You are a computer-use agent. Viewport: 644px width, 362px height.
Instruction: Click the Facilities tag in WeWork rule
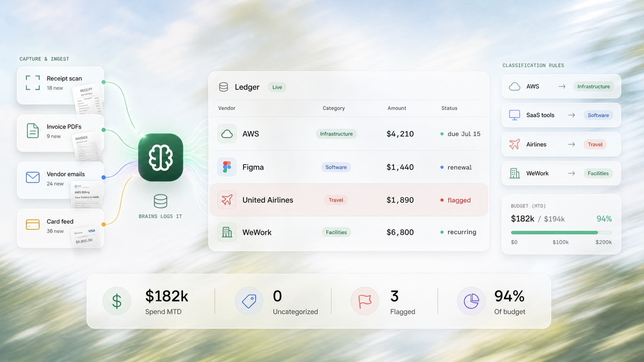coord(598,173)
